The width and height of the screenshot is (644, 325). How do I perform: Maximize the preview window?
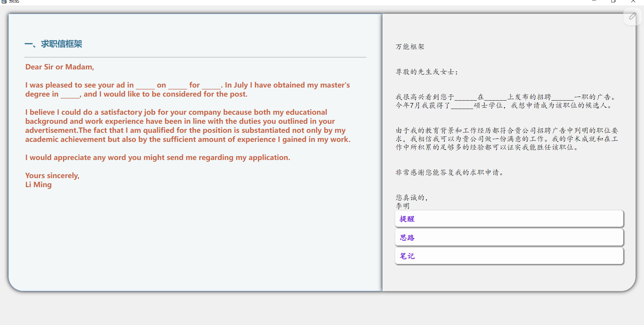coord(613,1)
